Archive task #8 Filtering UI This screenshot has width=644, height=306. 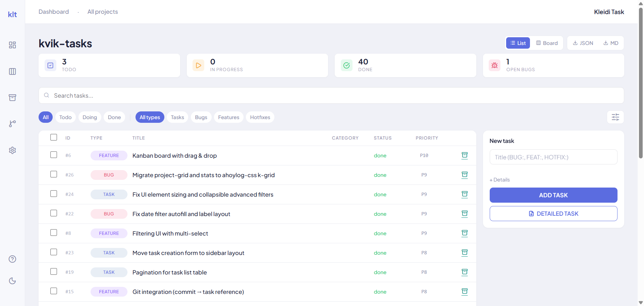465,233
